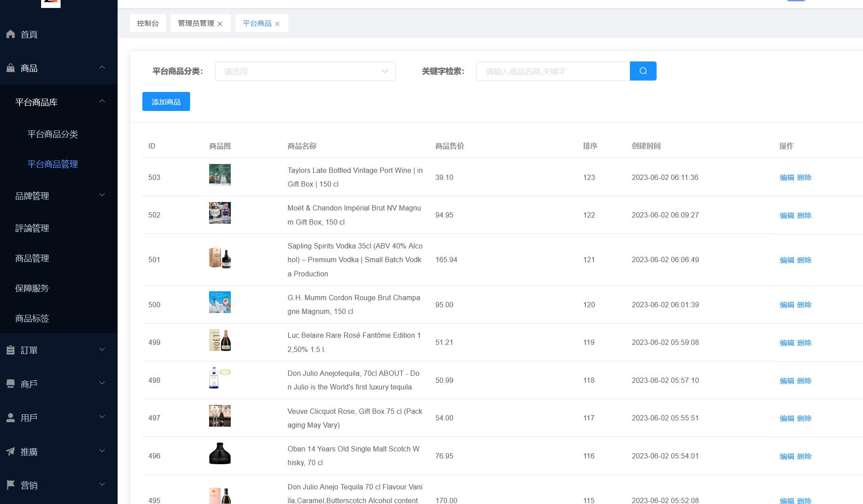Viewport: 863px width, 504px height.
Task: Click 删除 for product ID 499
Action: pyautogui.click(x=804, y=343)
